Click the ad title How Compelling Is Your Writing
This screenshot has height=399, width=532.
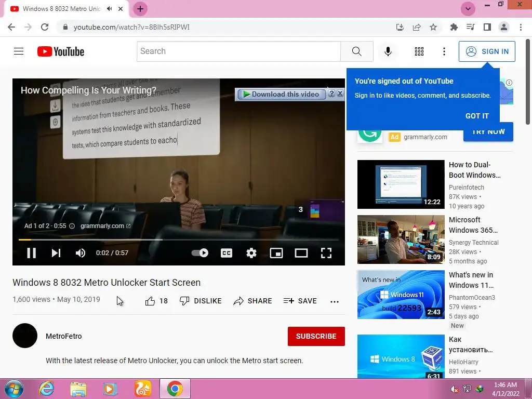88,90
